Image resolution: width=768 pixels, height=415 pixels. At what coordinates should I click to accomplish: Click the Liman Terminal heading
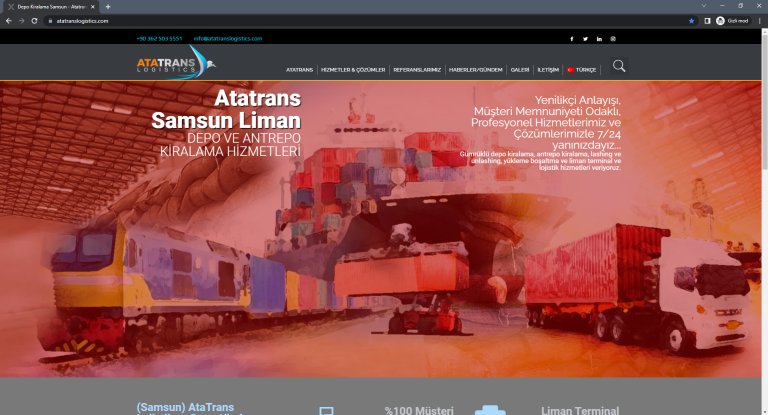click(x=580, y=410)
